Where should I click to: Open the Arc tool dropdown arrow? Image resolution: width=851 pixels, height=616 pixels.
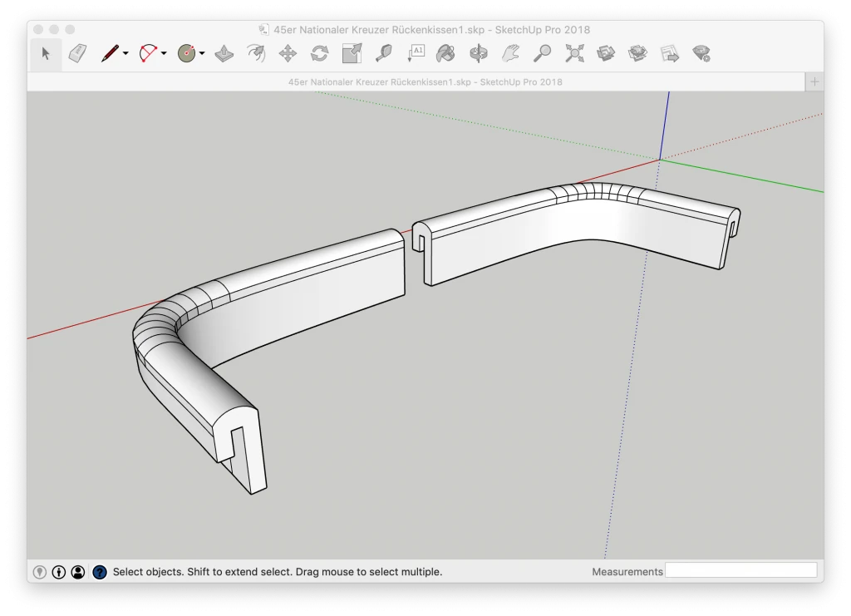[164, 54]
